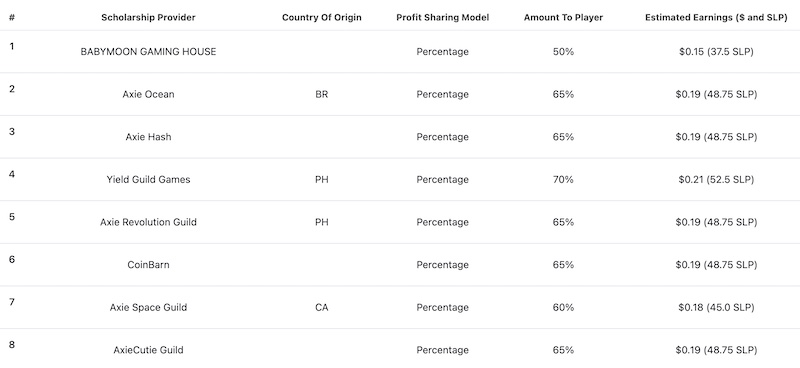Open the Axie Space Guild entry
The image size is (800, 368).
tap(148, 307)
